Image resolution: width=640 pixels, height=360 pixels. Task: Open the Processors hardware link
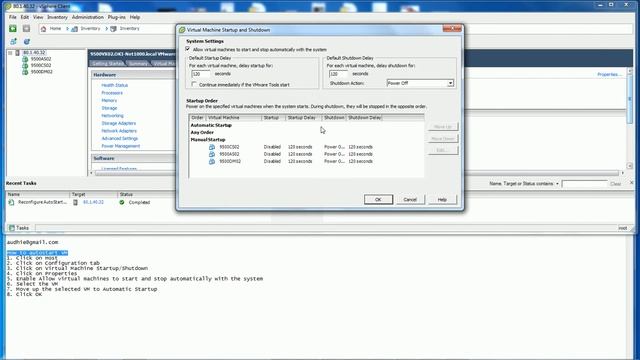[x=112, y=93]
